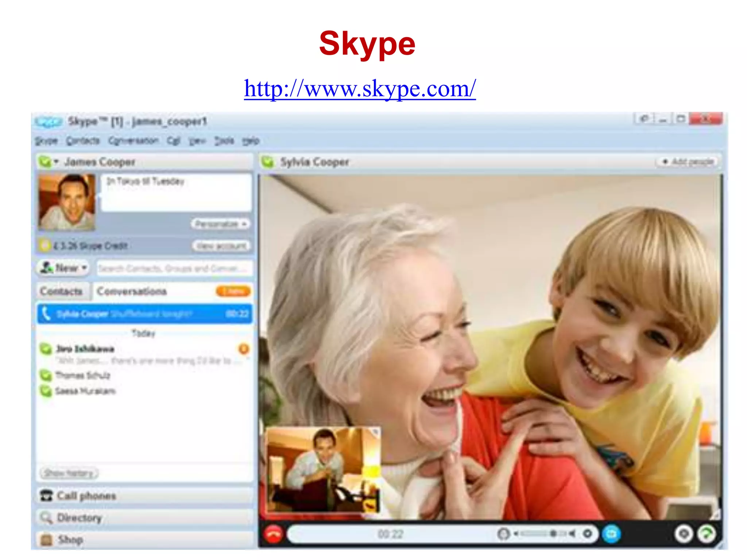Open the Call menu
This screenshot has width=747, height=560.
(174, 141)
